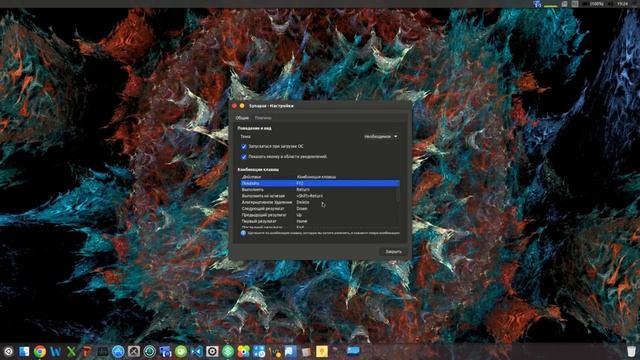The height and width of the screenshot is (360, 640).
Task: Launch Google Chrome from the dock
Action: click(x=40, y=351)
